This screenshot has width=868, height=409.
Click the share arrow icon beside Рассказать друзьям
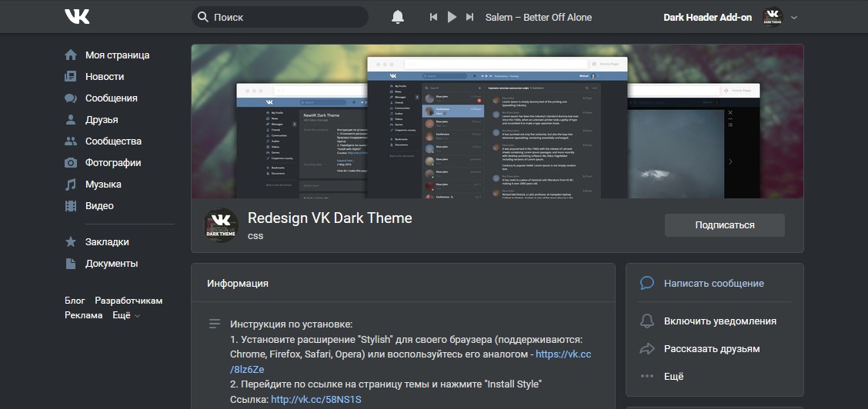(646, 349)
